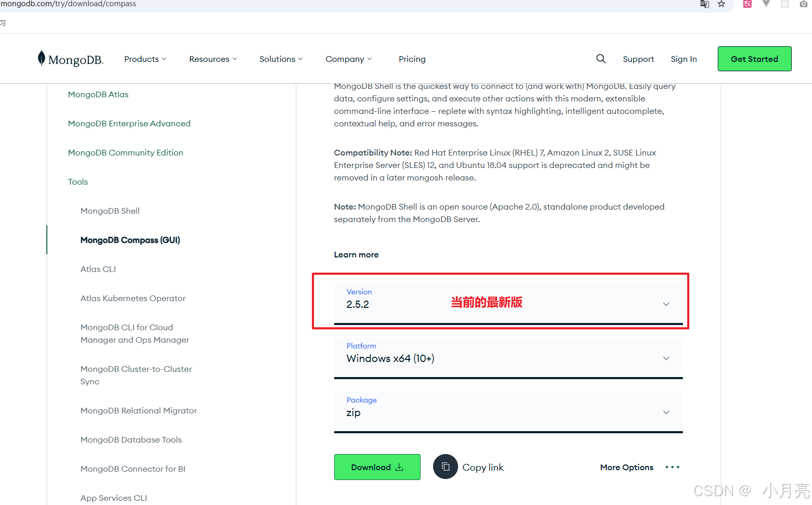Viewport: 812px width, 505px height.
Task: Select MongoDB Atlas in sidebar
Action: pyautogui.click(x=98, y=94)
